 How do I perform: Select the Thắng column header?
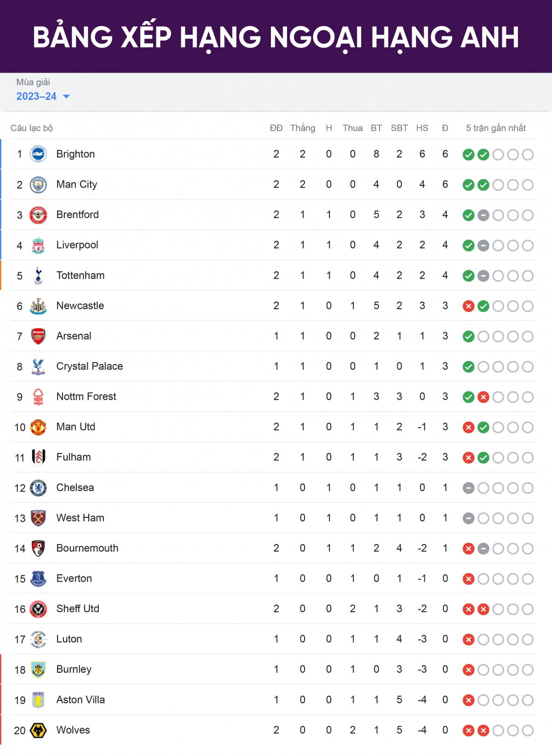pyautogui.click(x=303, y=128)
